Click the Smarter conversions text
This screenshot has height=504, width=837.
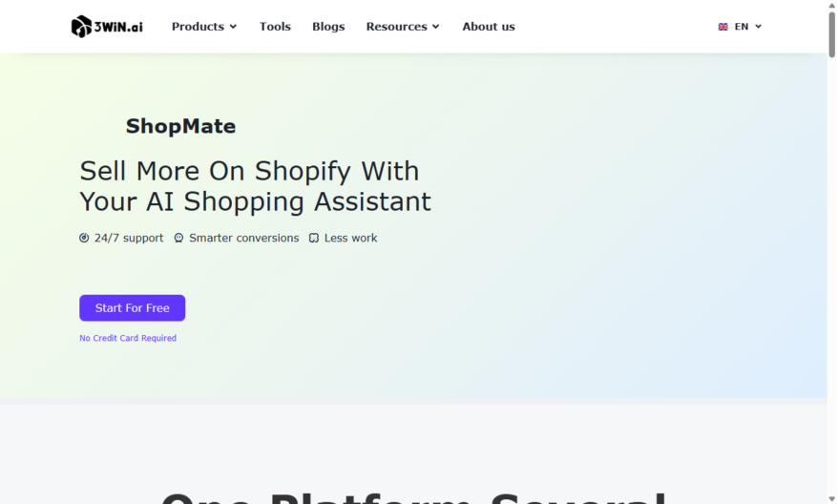tap(244, 238)
